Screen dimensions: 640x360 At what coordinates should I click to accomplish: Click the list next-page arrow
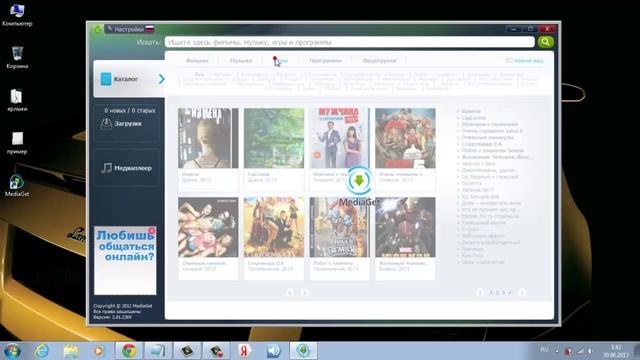[522, 292]
